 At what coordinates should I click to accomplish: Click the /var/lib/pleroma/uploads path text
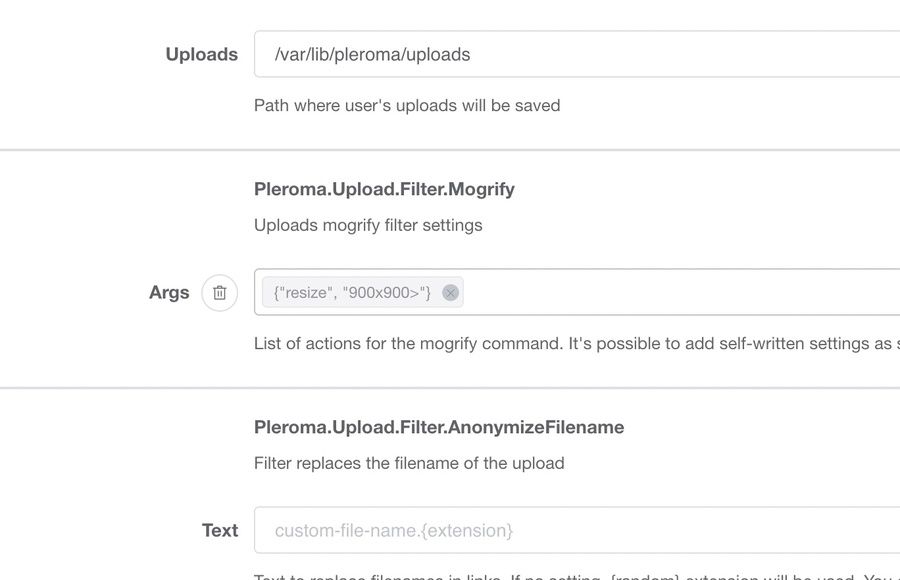pyautogui.click(x=373, y=55)
